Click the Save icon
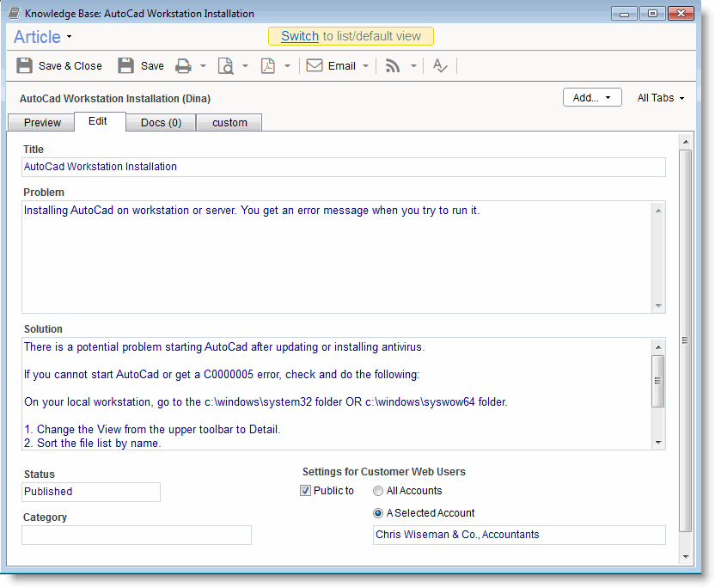 tap(126, 65)
